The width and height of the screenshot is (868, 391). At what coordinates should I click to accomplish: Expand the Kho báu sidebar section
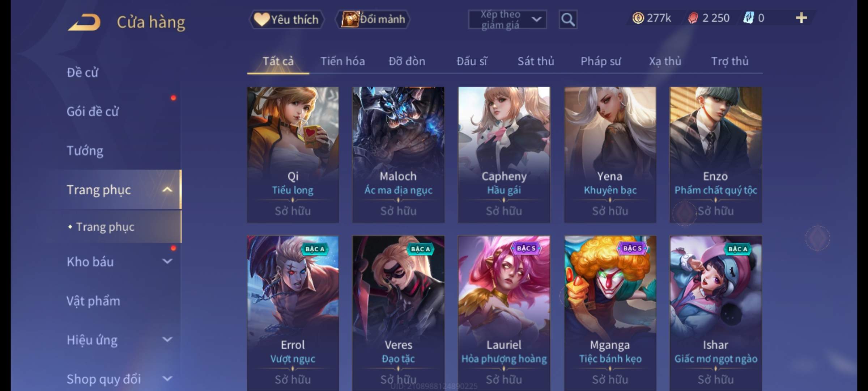click(167, 261)
